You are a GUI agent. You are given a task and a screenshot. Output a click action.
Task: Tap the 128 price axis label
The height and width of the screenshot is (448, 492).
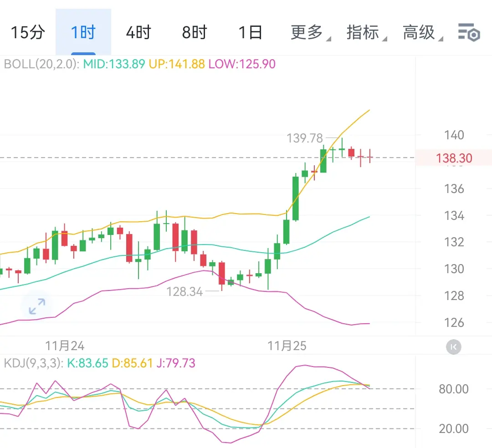click(454, 295)
